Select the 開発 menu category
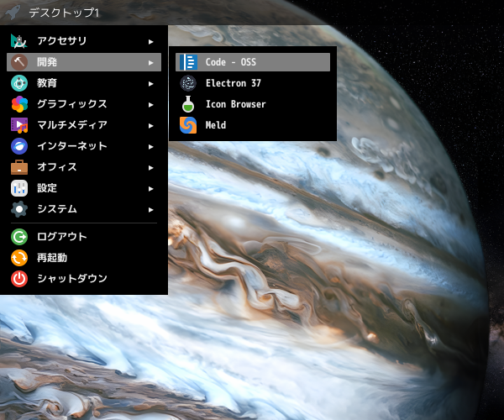The image size is (504, 420). point(84,62)
